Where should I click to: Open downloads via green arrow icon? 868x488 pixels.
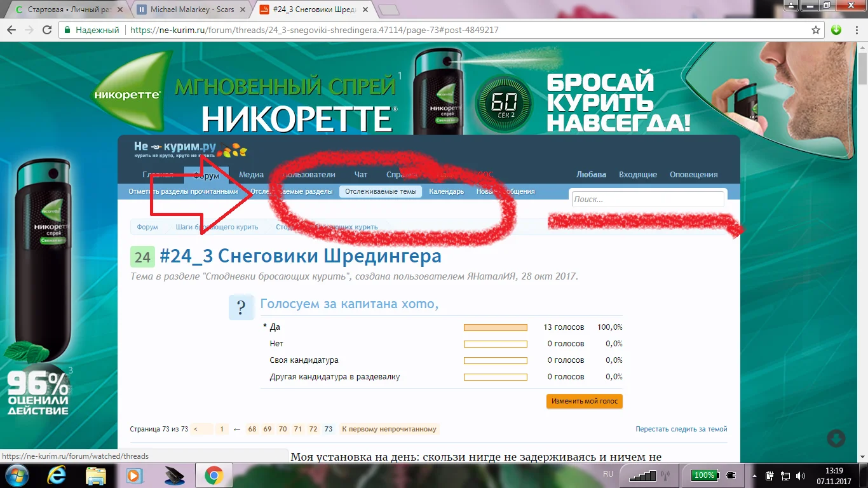click(837, 29)
